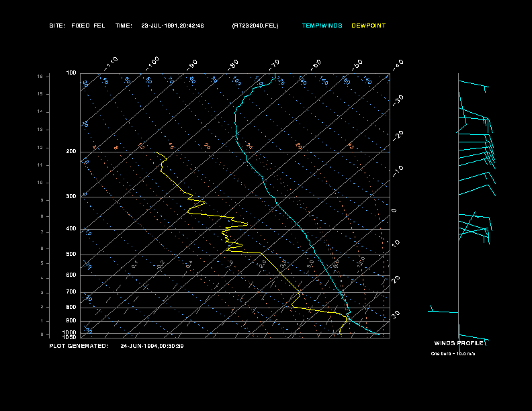Click the PLOT GENERATED: label
This screenshot has width=532, height=411.
point(79,346)
